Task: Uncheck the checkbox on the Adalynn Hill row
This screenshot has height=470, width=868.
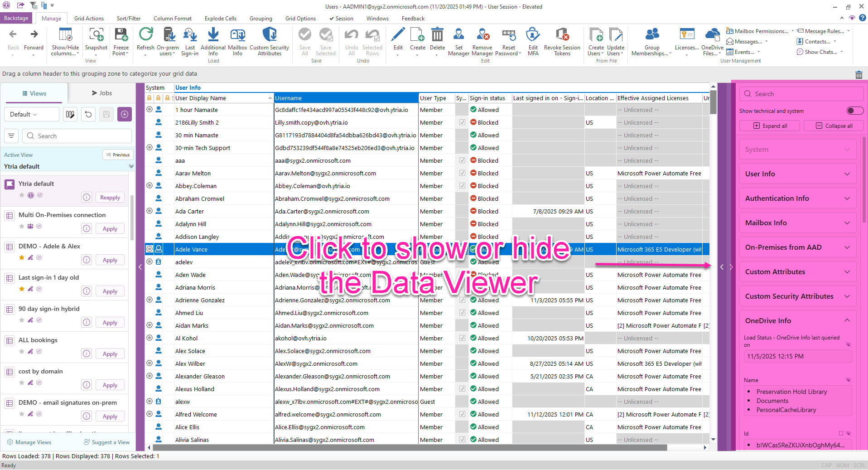Action: click(x=462, y=223)
